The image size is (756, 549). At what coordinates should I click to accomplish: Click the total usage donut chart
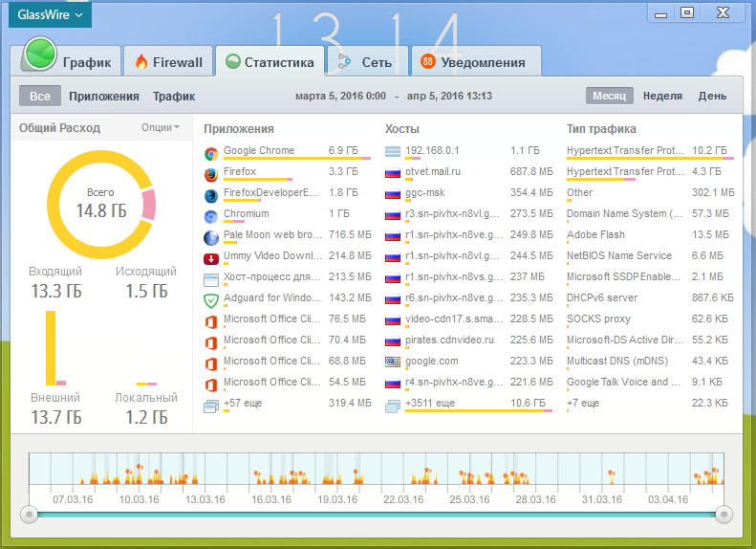click(101, 205)
